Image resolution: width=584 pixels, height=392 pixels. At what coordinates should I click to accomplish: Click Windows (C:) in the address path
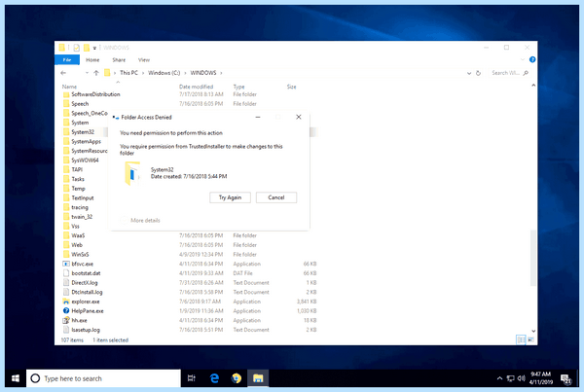pos(164,73)
